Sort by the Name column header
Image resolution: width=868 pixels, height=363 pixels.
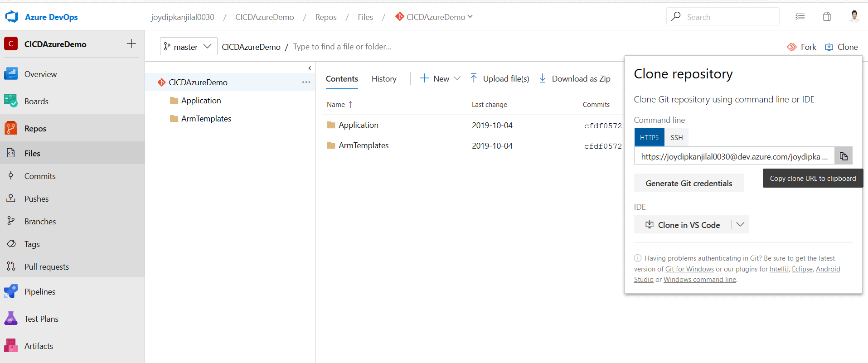(x=339, y=104)
